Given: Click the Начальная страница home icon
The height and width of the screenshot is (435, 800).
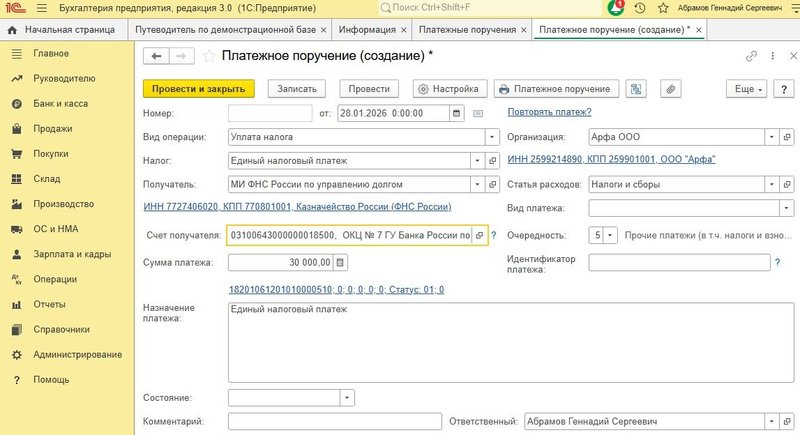Looking at the screenshot, I should pos(12,30).
